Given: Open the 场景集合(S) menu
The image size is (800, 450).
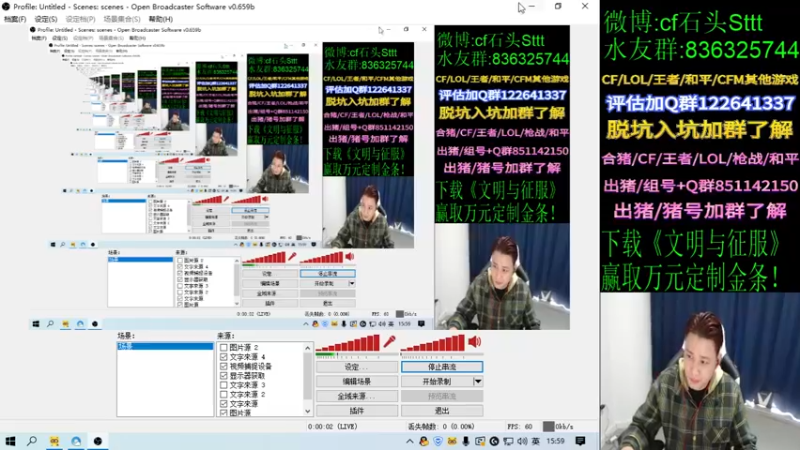Looking at the screenshot, I should (x=121, y=19).
